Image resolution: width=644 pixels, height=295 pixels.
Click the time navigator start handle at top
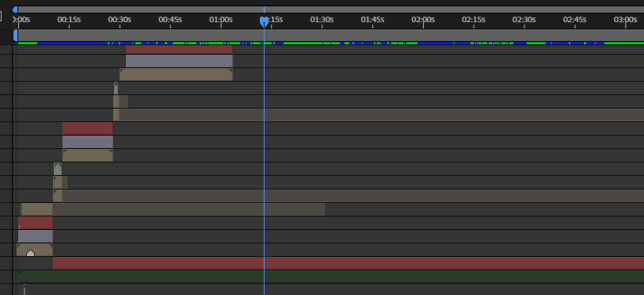16,10
